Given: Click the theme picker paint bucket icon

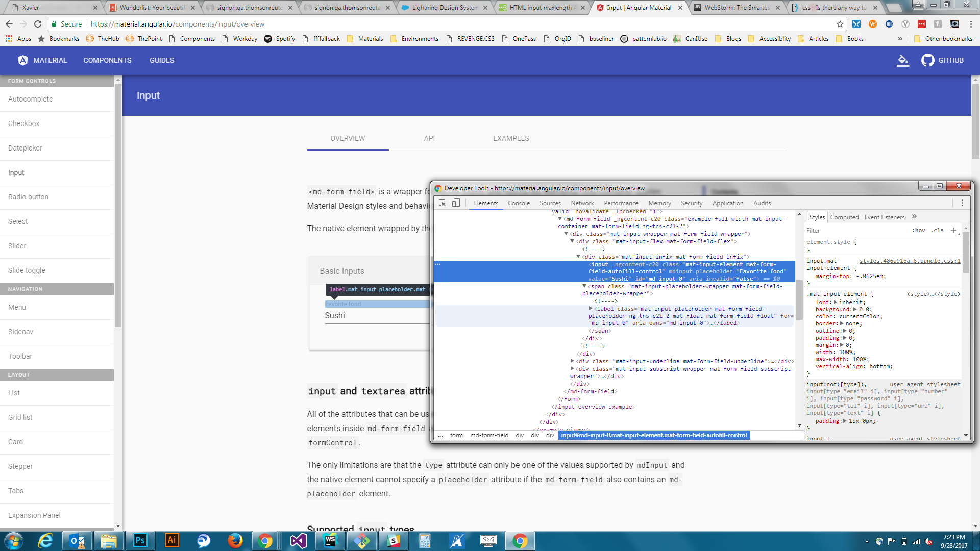Looking at the screenshot, I should 902,60.
